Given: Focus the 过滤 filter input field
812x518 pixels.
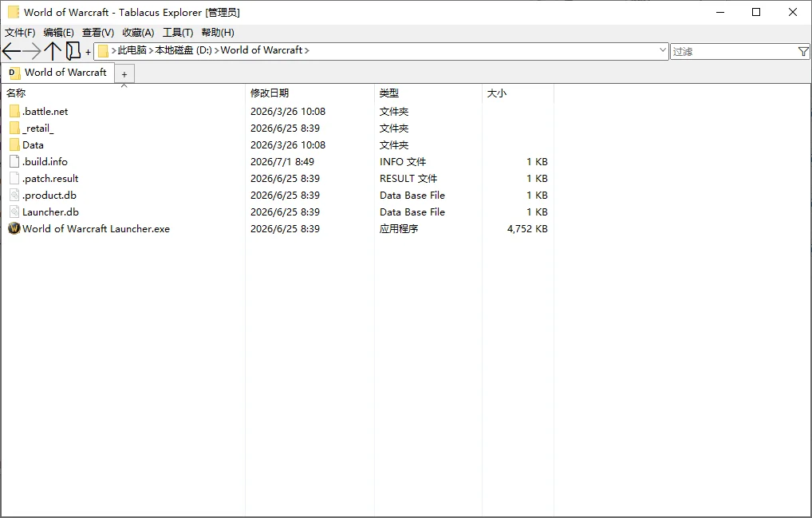Looking at the screenshot, I should [x=735, y=51].
